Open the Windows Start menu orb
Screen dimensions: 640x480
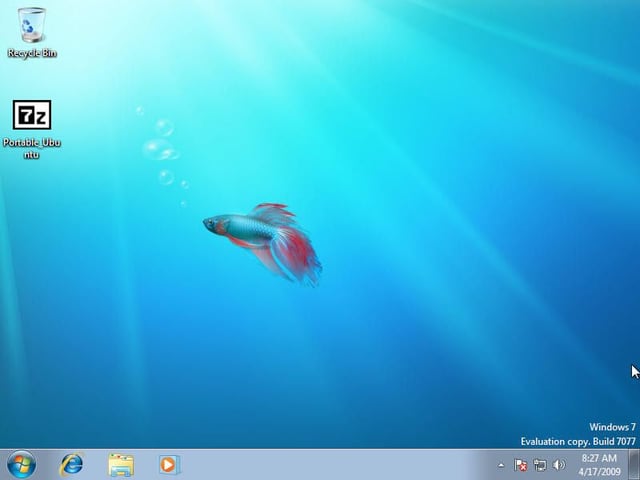pyautogui.click(x=21, y=464)
